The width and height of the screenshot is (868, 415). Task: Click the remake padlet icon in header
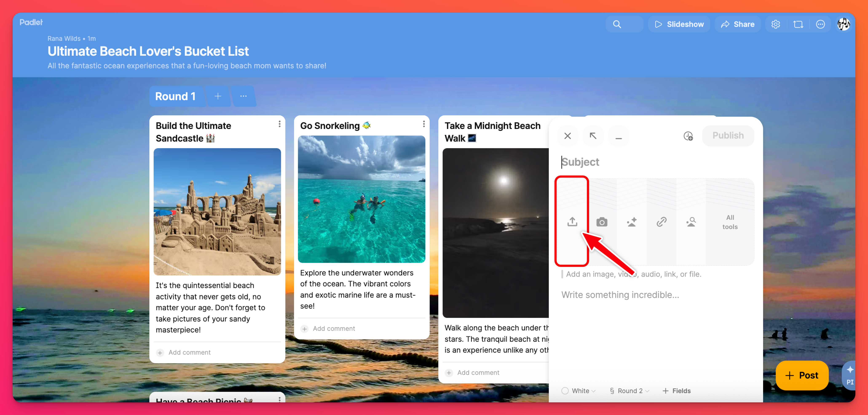click(798, 24)
